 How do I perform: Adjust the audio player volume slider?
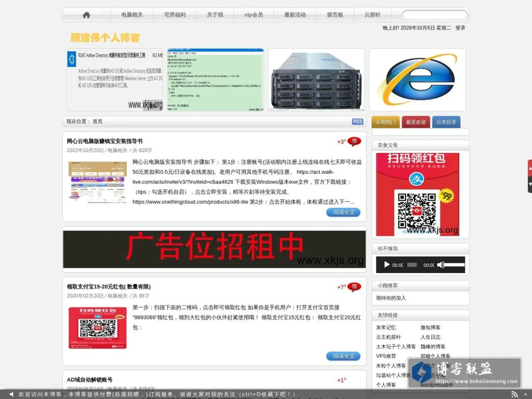tap(455, 265)
